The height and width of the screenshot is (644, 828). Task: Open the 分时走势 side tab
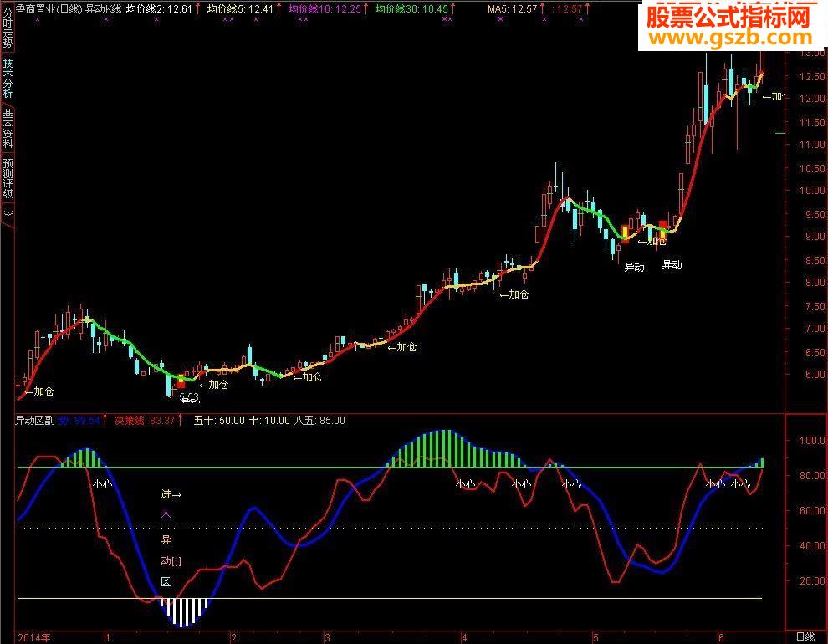(x=8, y=27)
